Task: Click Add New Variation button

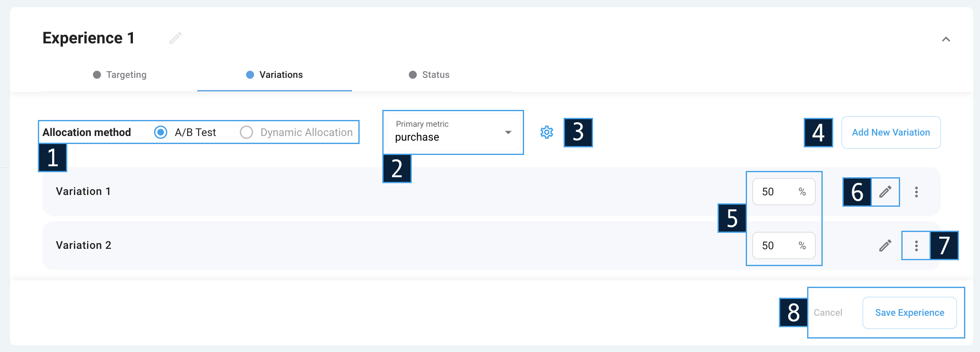Action: pos(891,132)
